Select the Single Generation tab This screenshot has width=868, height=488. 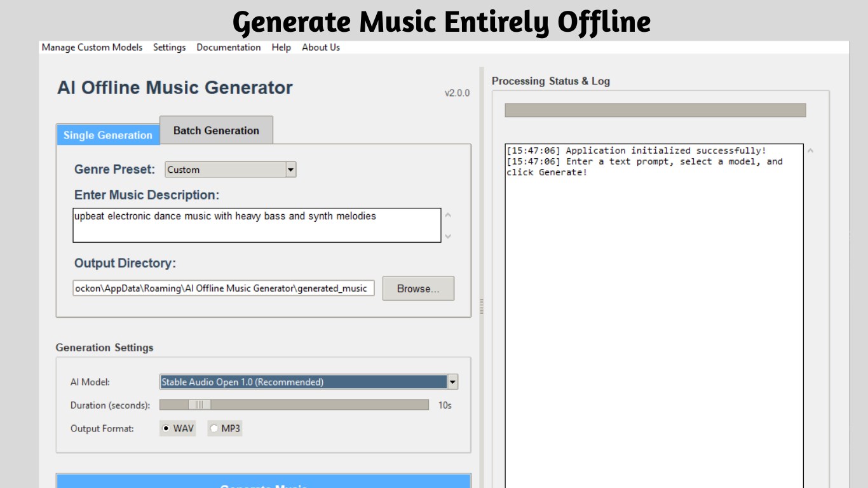click(x=107, y=135)
